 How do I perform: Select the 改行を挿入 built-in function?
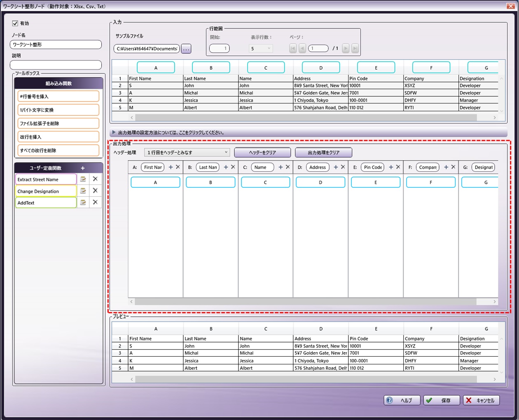click(x=58, y=137)
